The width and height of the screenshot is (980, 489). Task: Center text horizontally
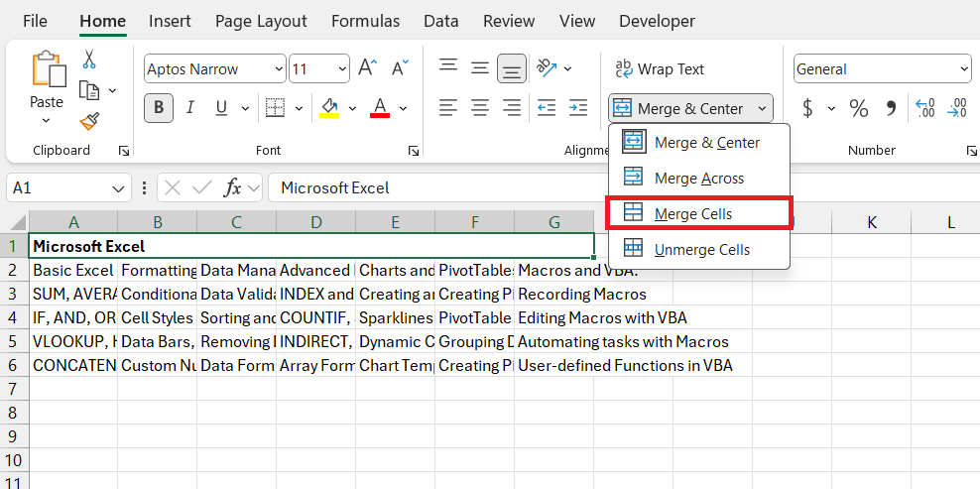pyautogui.click(x=479, y=108)
